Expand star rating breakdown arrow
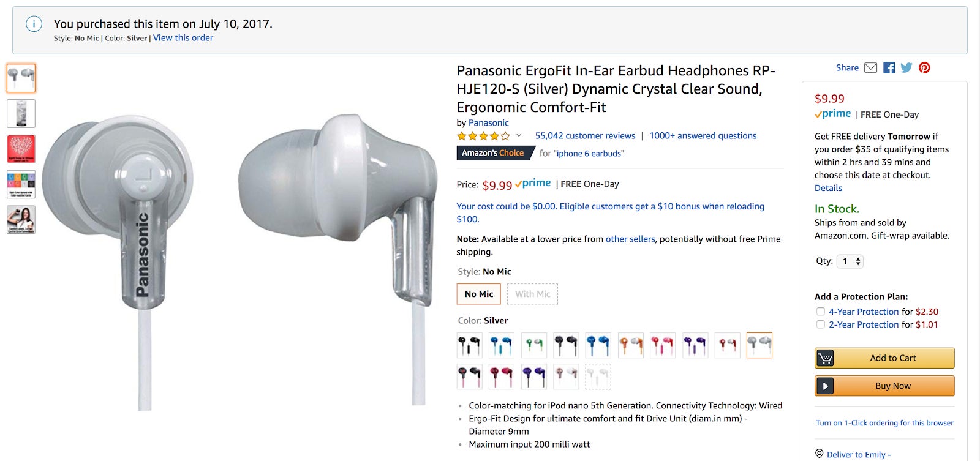Screen dimensions: 980x461 (x=519, y=135)
